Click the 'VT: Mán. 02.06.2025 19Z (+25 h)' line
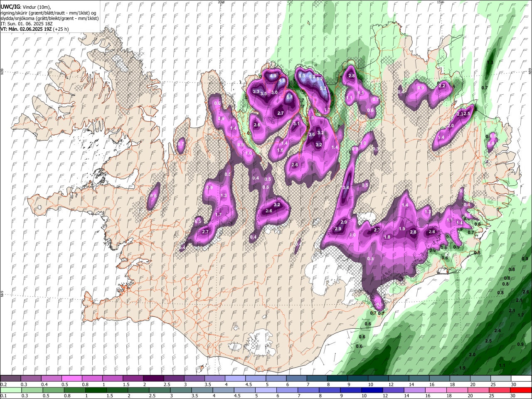This screenshot has height=399, width=532. [x=35, y=29]
